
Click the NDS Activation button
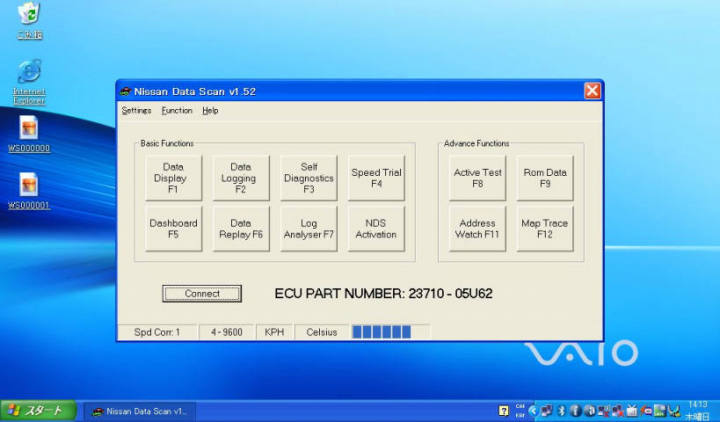click(376, 228)
